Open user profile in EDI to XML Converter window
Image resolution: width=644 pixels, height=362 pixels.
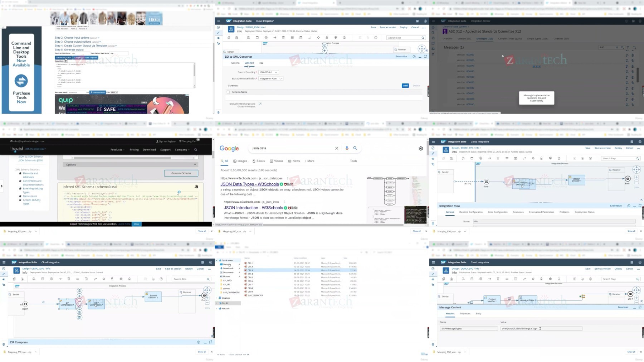(x=425, y=21)
